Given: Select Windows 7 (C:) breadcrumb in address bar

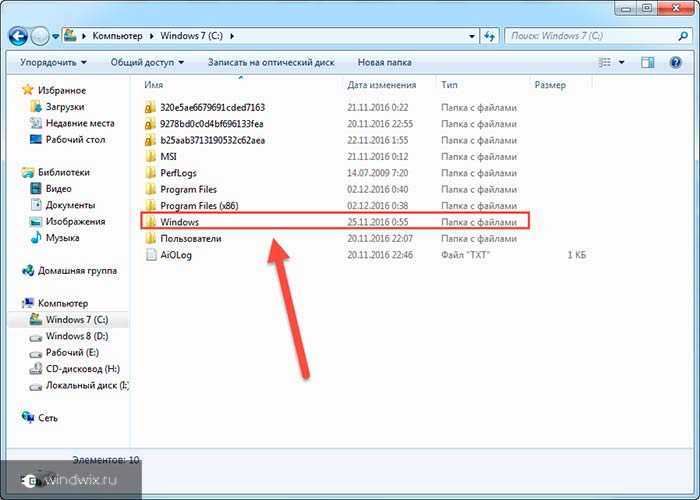Looking at the screenshot, I should 192,36.
